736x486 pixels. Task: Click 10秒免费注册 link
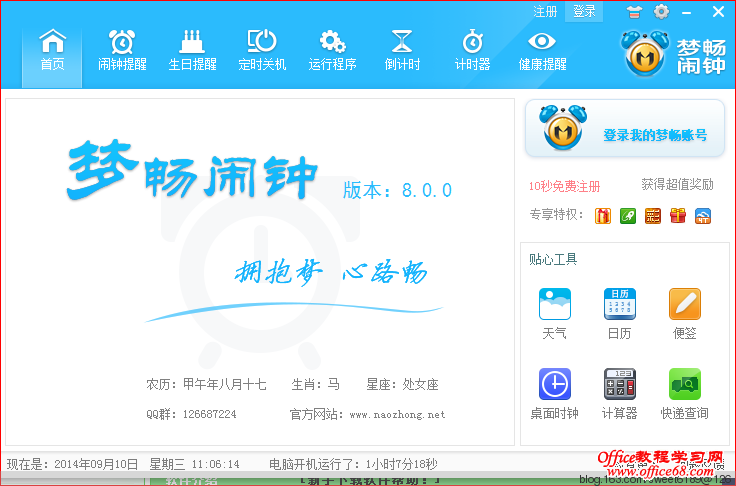coord(564,186)
